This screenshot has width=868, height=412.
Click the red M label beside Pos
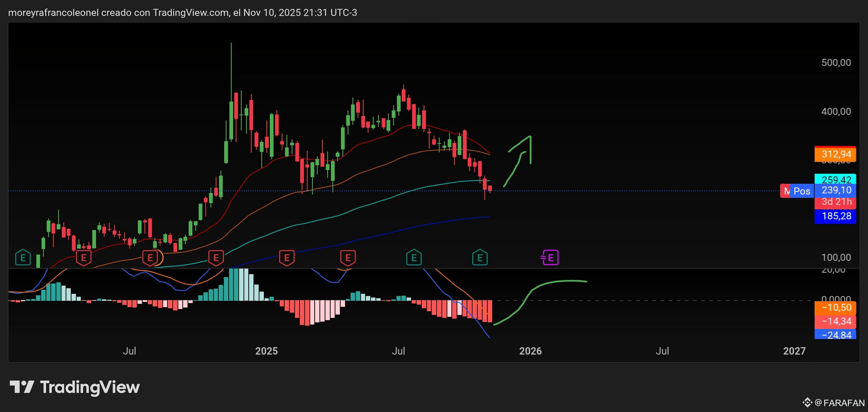[786, 191]
